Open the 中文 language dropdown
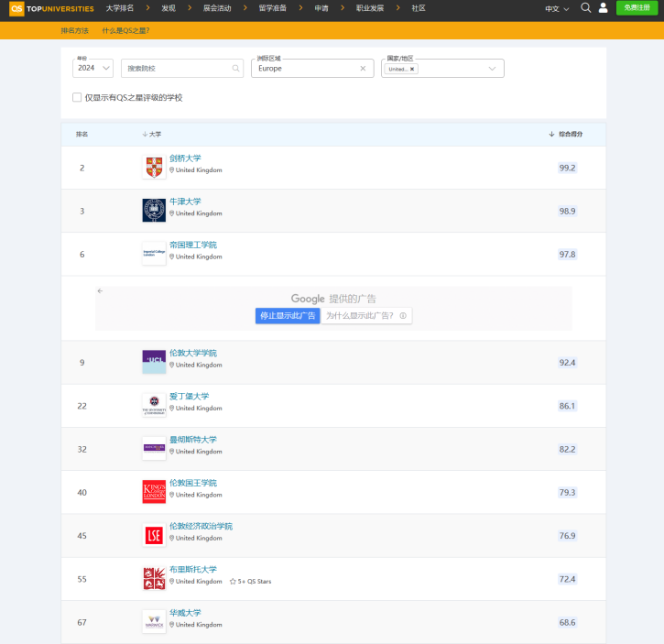 tap(557, 8)
